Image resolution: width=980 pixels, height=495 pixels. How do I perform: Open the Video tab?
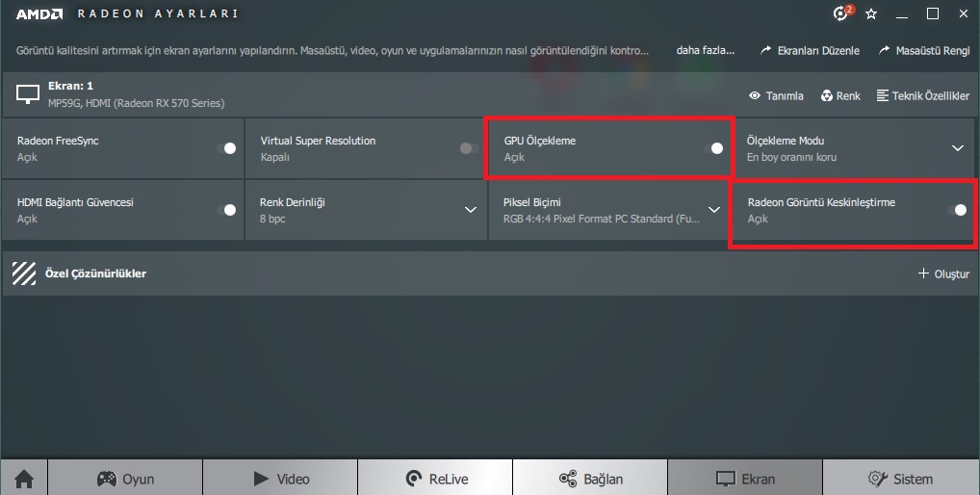coord(280,480)
